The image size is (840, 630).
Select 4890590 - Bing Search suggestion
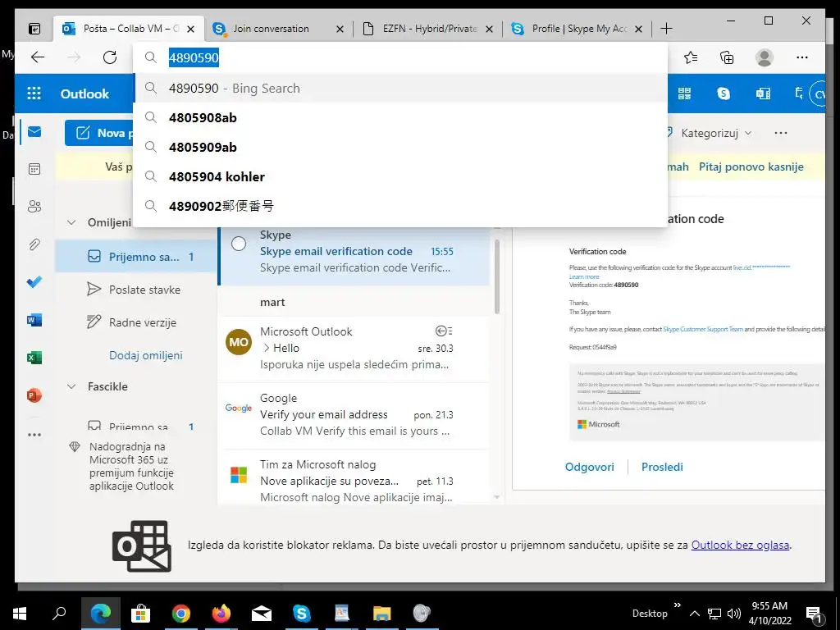[401, 88]
